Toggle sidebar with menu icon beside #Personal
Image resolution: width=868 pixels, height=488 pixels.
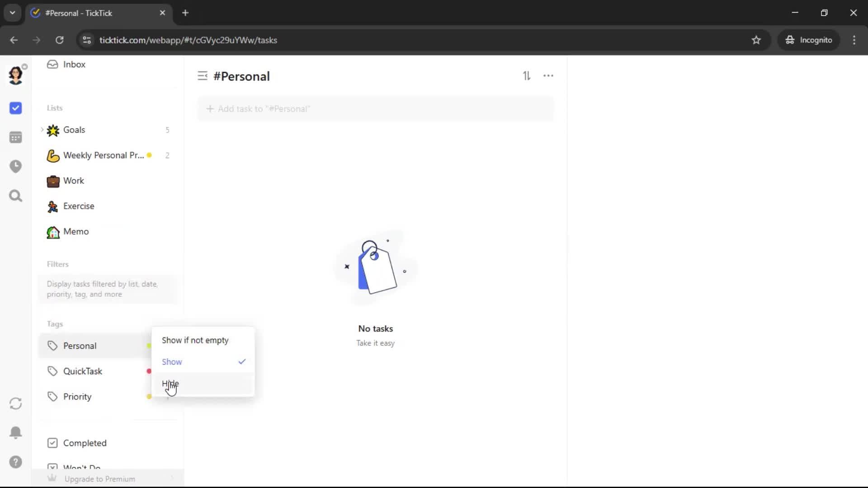coord(202,76)
